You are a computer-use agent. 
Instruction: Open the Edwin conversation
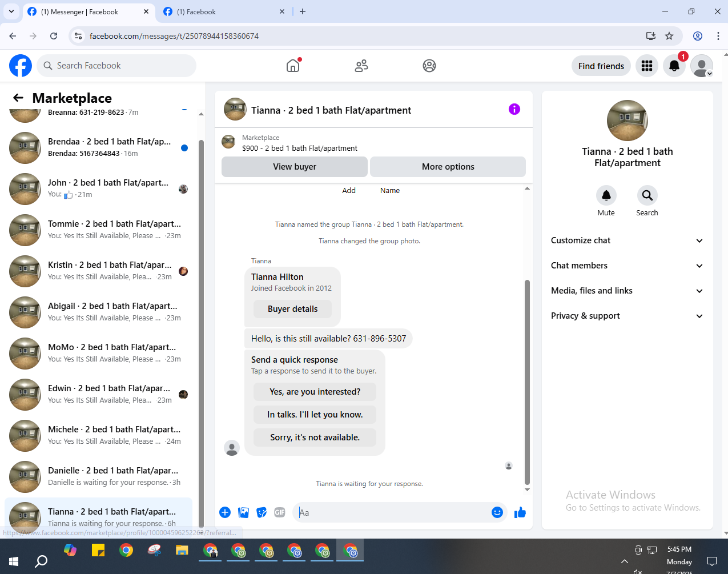pyautogui.click(x=98, y=395)
